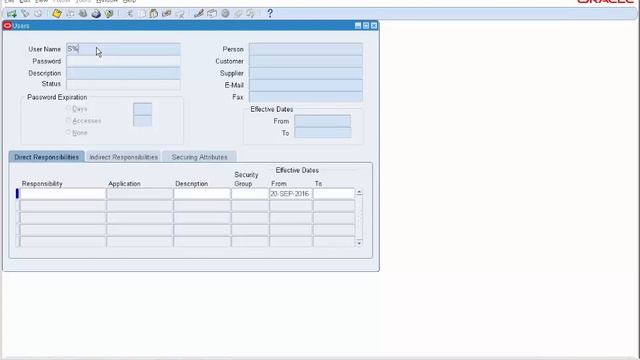The image size is (640, 360).
Task: Click the Delete record toolbar icon
Action: point(180,13)
